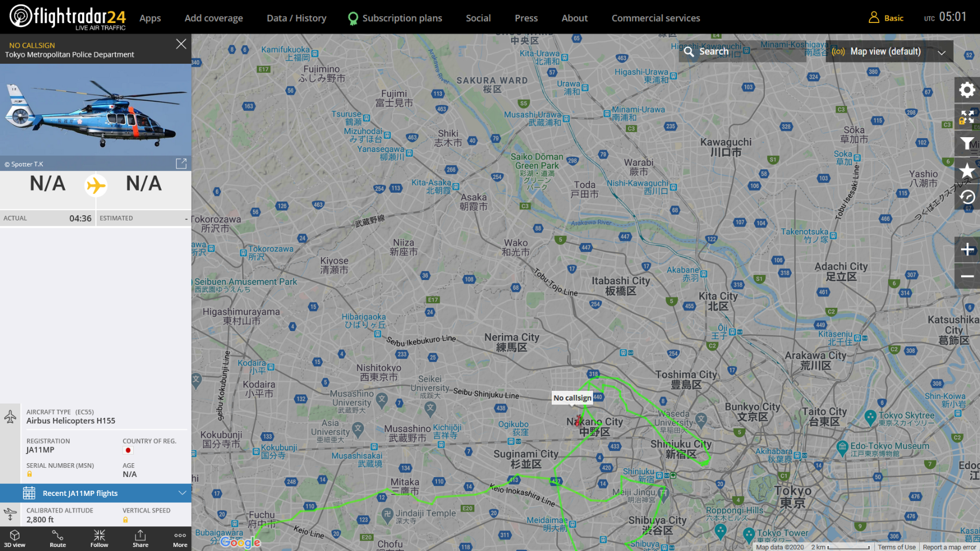Toggle fullscreen map mode
This screenshot has height=551, width=980.
coord(967,117)
